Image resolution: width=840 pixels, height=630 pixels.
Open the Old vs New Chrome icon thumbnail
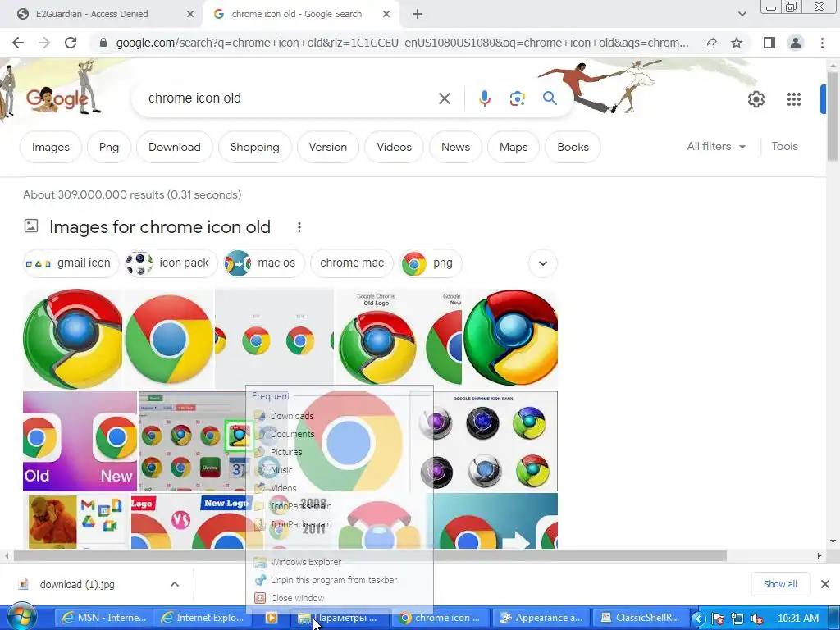click(x=80, y=441)
